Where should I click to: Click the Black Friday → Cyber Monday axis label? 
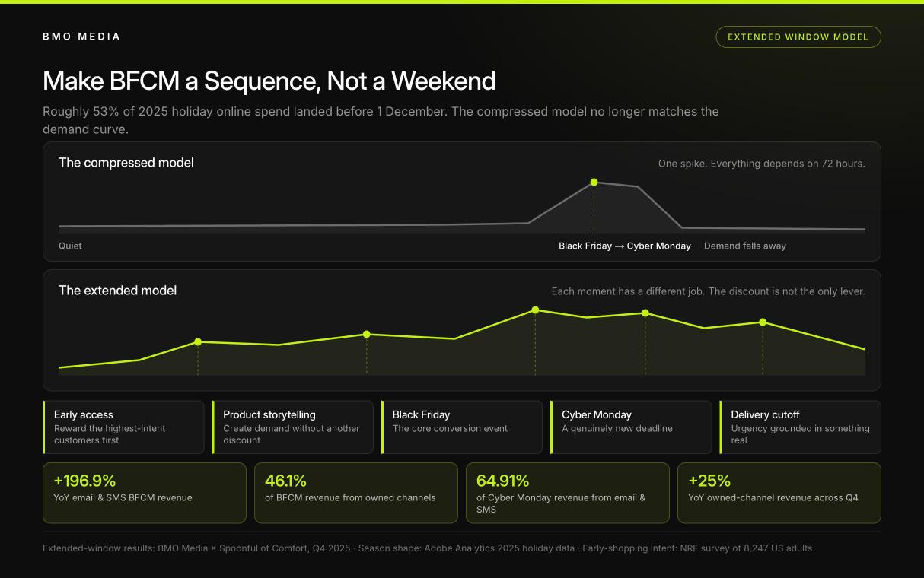(x=625, y=246)
